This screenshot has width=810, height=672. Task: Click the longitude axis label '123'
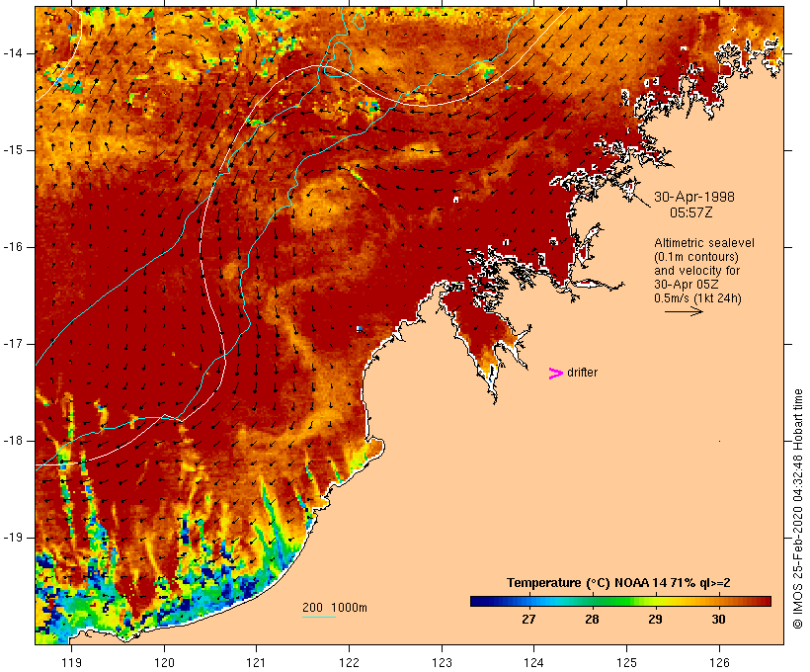[442, 662]
